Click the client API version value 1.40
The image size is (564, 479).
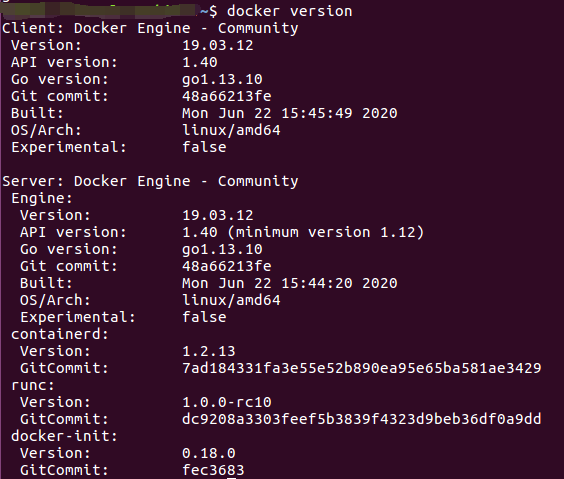click(200, 62)
